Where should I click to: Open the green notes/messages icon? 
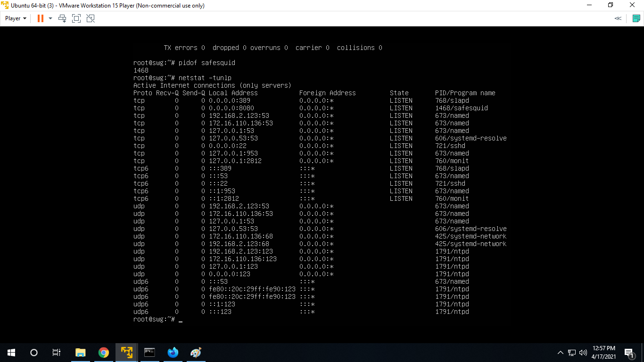pyautogui.click(x=636, y=18)
